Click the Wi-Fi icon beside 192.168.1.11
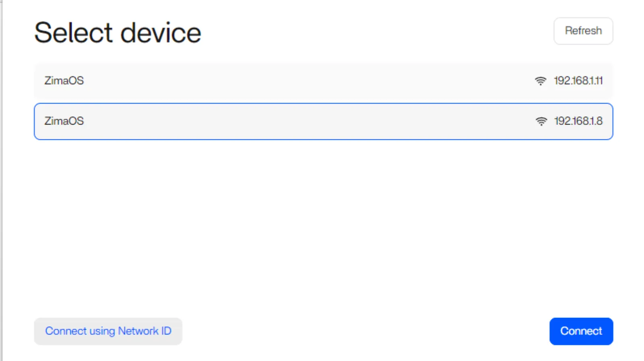Viewport: 644px width, 361px height. 540,81
